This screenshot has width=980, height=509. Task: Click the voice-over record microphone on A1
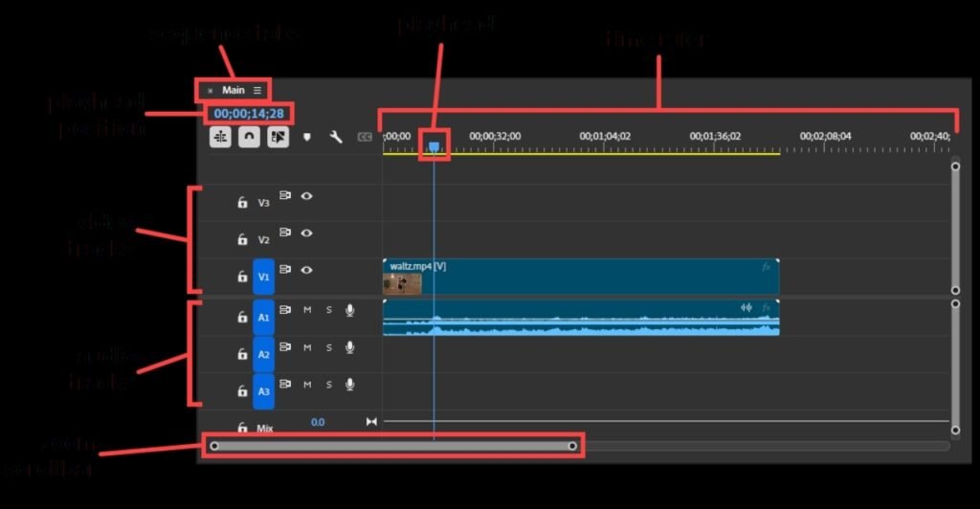click(x=350, y=310)
